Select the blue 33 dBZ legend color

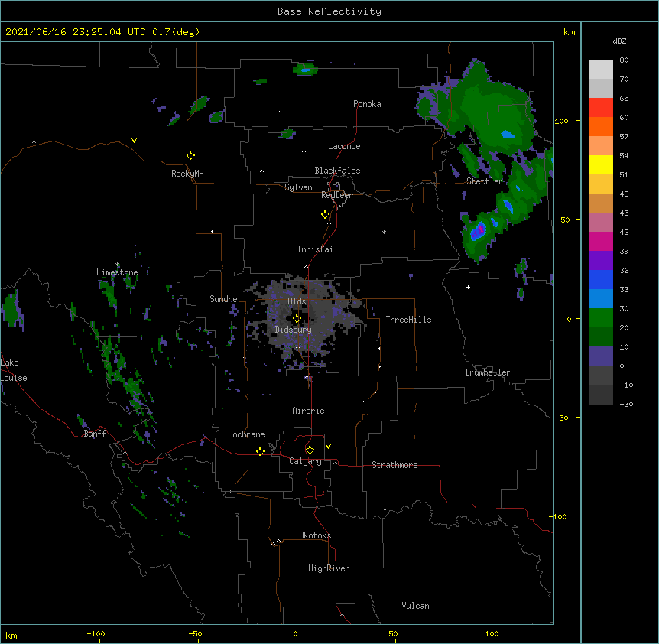(601, 279)
